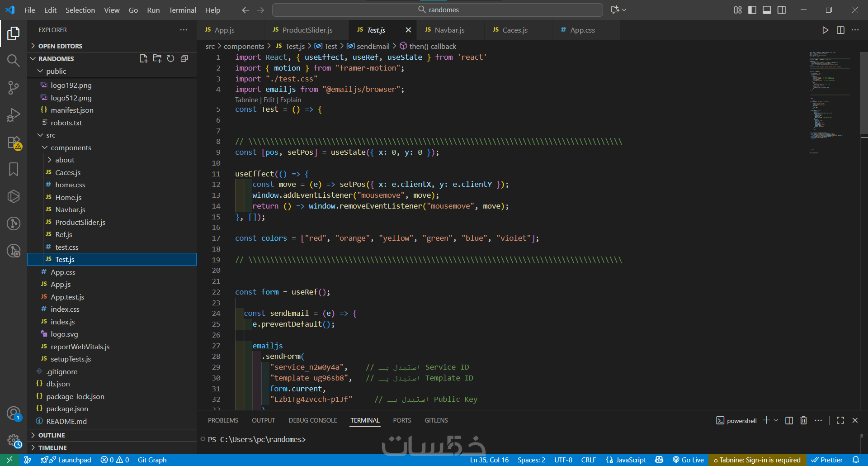Screen dimensions: 868x466
Task: Toggle the bottom panel layout button
Action: [x=767, y=10]
